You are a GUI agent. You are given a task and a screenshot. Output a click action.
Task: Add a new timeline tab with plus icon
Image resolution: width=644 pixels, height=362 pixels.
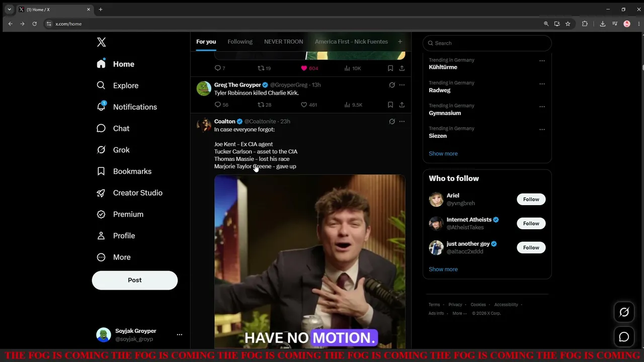(400, 42)
